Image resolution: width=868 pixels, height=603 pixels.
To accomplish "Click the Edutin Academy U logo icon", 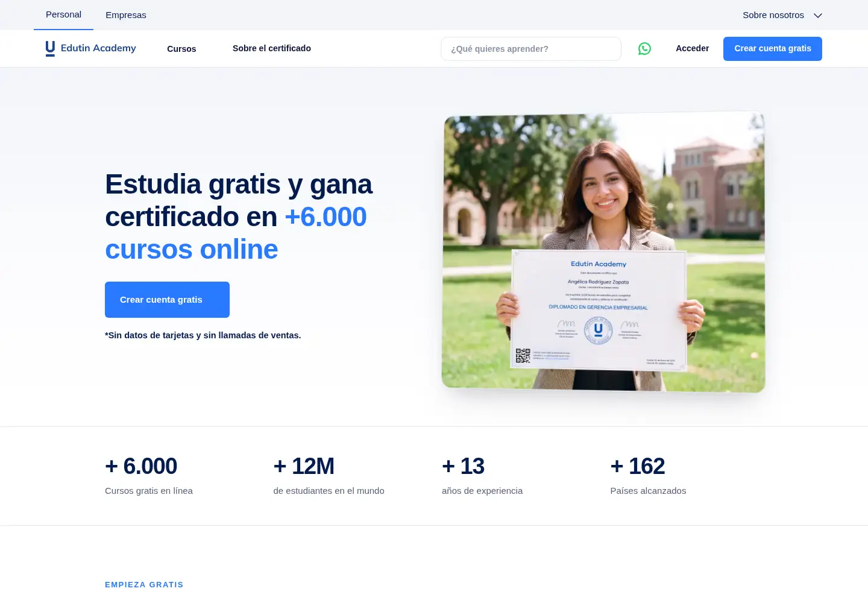I will coord(50,49).
